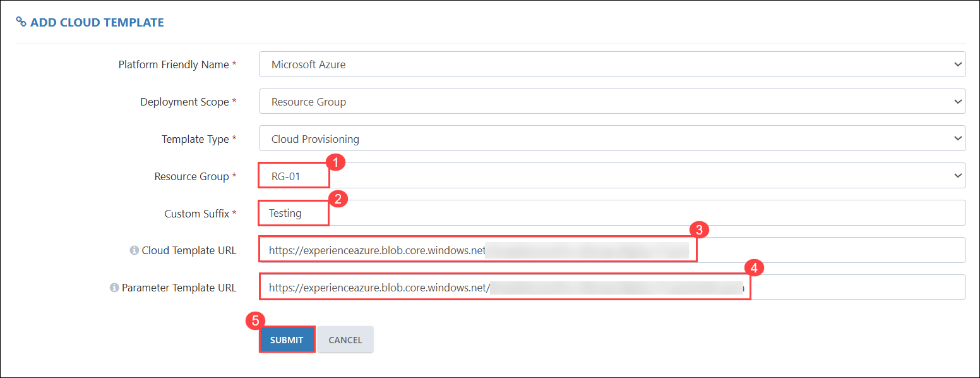Click the red step 5 badge by Submit
This screenshot has height=378, width=980.
point(254,320)
